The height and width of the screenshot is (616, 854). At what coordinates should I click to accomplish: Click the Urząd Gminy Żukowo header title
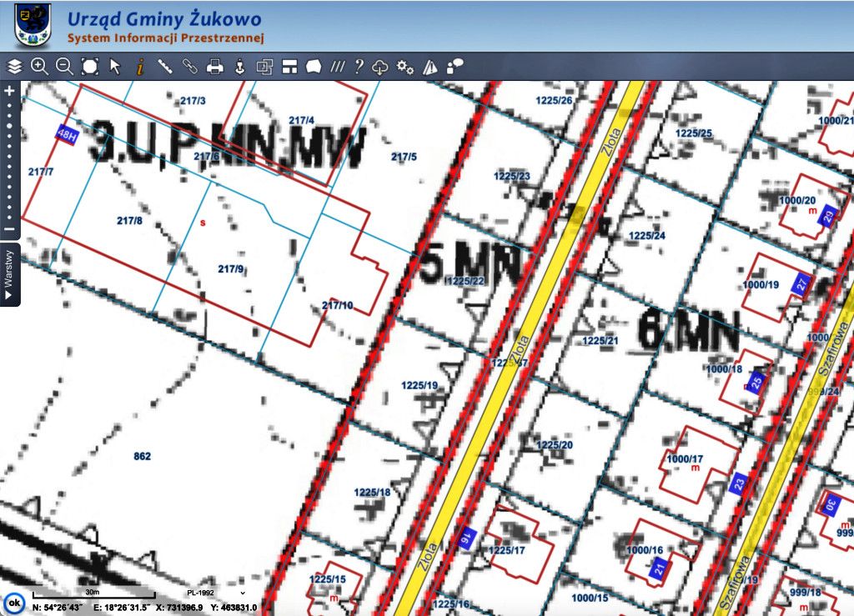coord(163,19)
